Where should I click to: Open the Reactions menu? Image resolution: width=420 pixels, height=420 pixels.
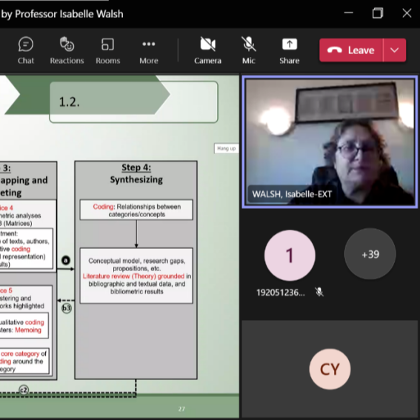pyautogui.click(x=67, y=51)
